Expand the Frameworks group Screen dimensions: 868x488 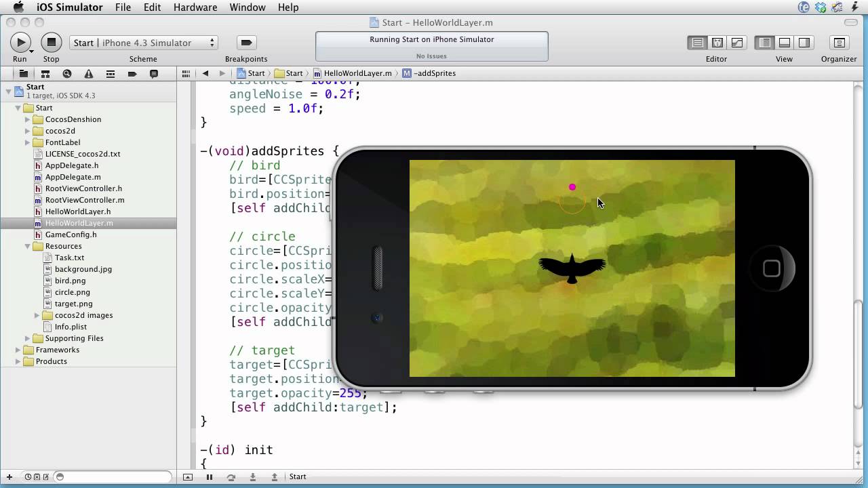pos(18,350)
